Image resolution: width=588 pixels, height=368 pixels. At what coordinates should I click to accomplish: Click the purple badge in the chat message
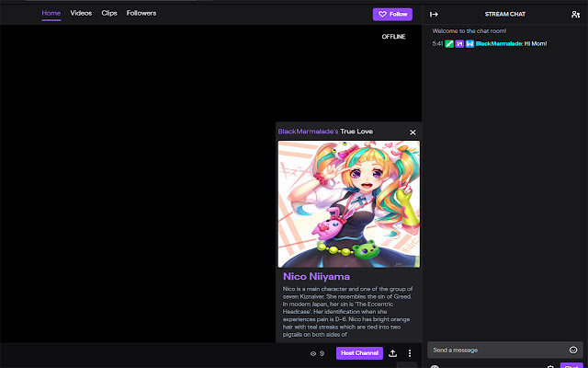click(459, 44)
